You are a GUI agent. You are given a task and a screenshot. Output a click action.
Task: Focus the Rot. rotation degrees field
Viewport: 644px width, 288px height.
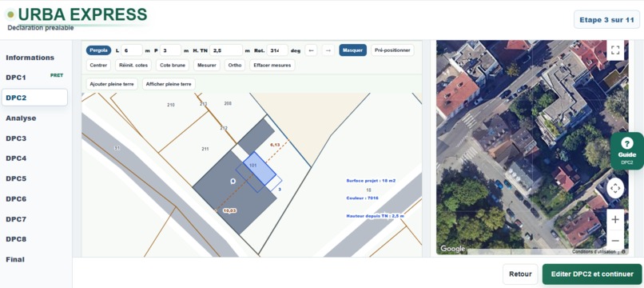point(277,50)
